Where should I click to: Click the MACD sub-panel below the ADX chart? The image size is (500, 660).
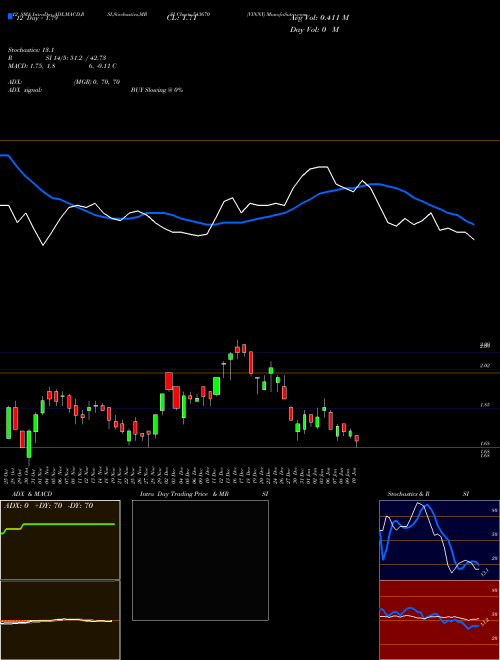[60, 620]
